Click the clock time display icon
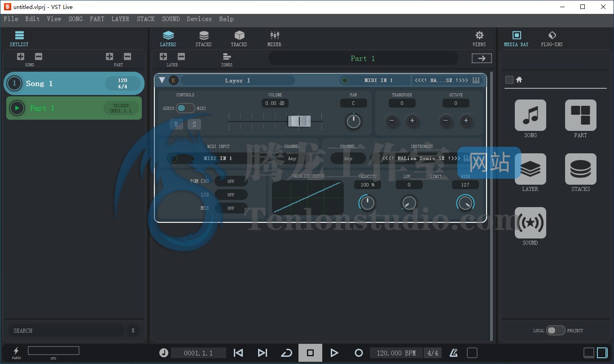This screenshot has height=364, width=614. coord(164,353)
